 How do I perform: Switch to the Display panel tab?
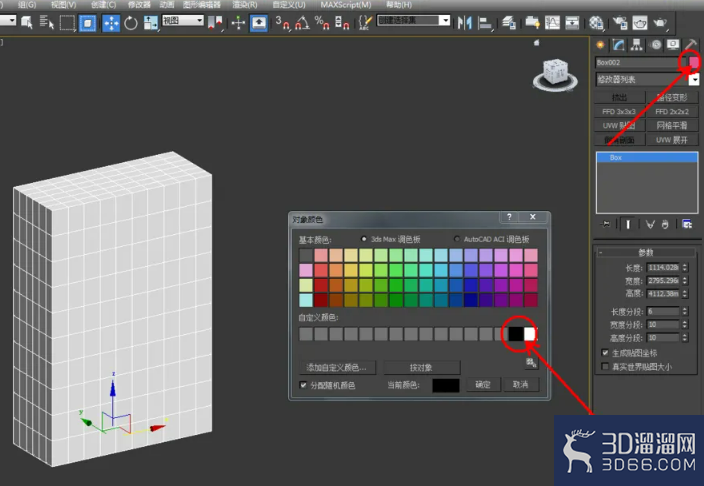(x=673, y=44)
